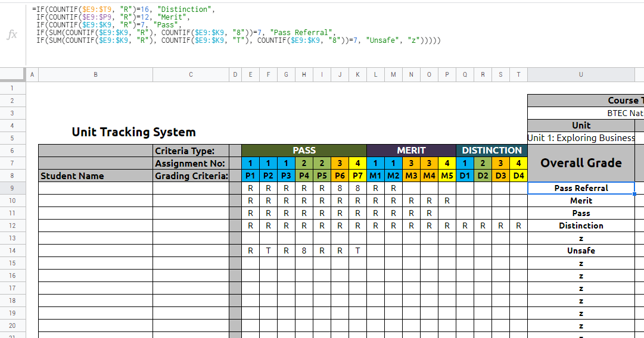The image size is (644, 338).
Task: Click the DISTINCTION header band
Action: (x=491, y=151)
